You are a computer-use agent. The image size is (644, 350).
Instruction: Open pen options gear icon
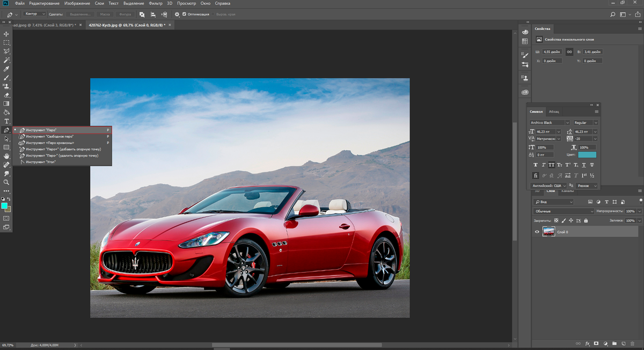[177, 14]
